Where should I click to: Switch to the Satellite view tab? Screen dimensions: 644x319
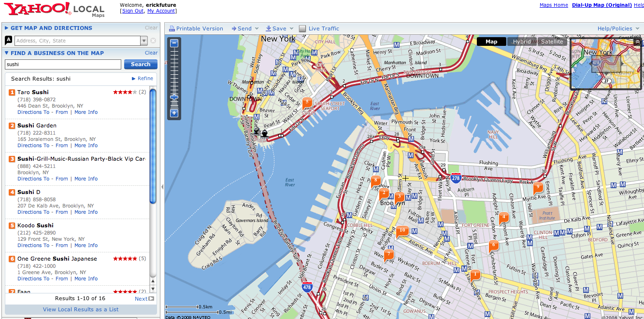click(x=552, y=42)
